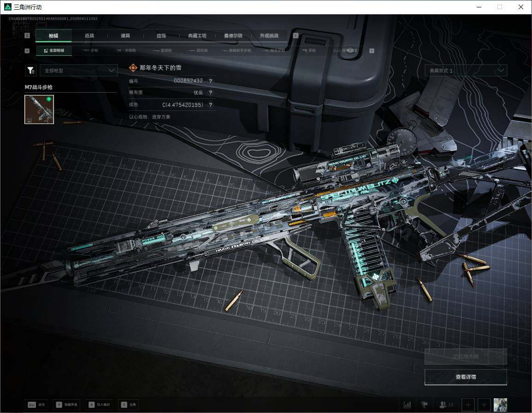Show help for 成色 wear value
This screenshot has height=413, width=532.
click(211, 105)
